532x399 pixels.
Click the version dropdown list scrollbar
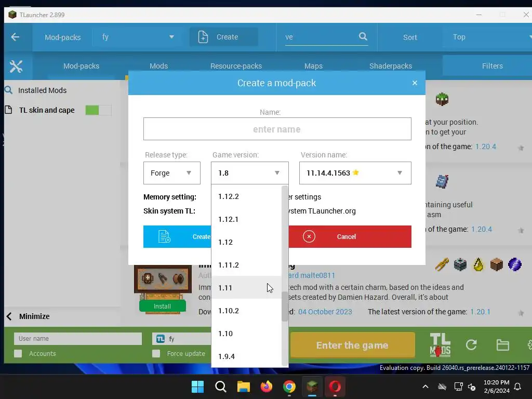285,306
